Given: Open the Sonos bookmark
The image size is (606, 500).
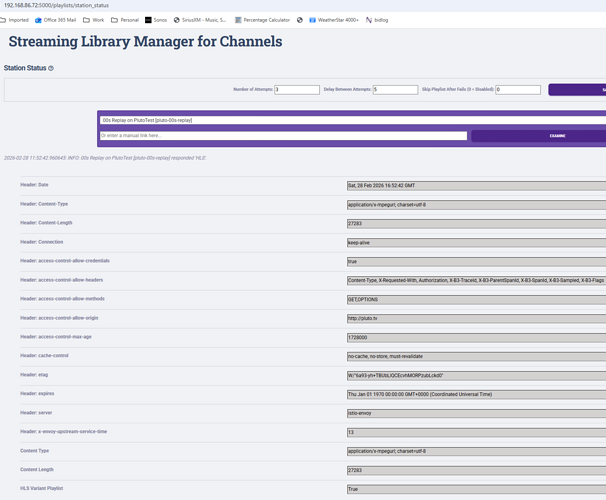Looking at the screenshot, I should tap(156, 19).
